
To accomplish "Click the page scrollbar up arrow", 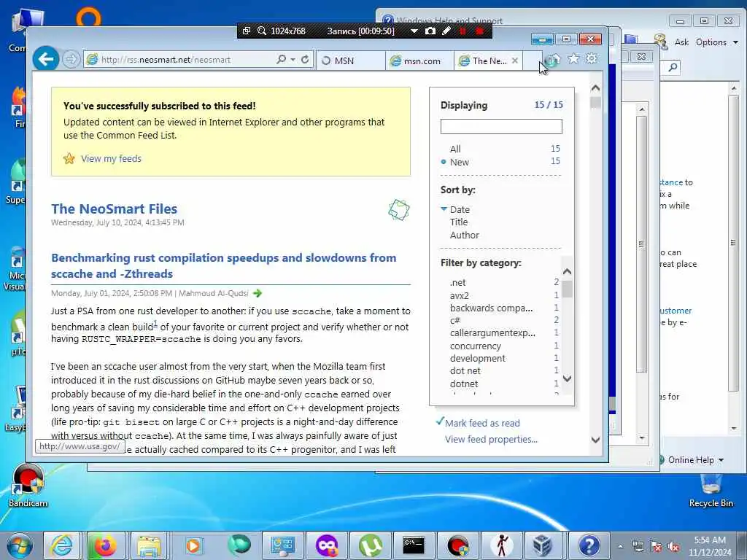I will point(595,88).
